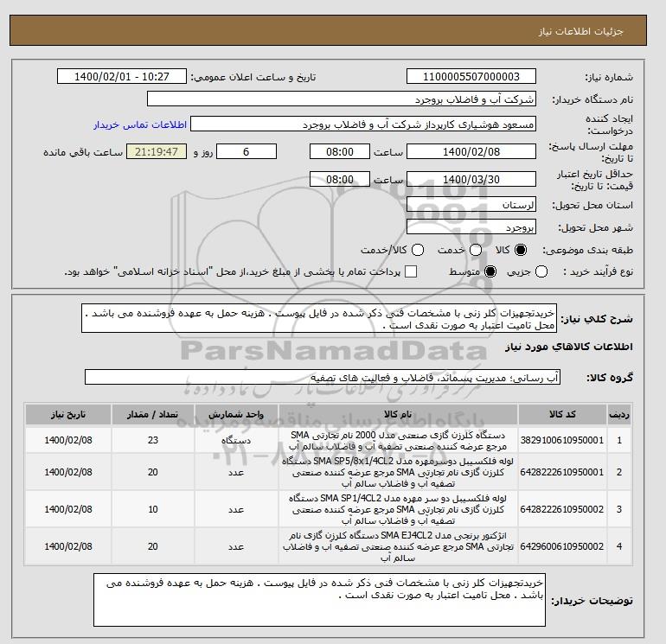Click the تاریخ نیاز column header
666x644 pixels.
68,415
